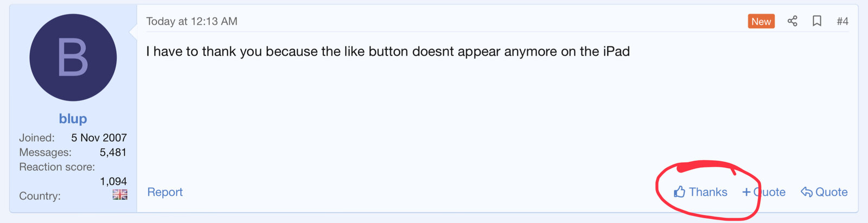The image size is (868, 223).
Task: Click the 1,094 reaction score value
Action: click(113, 181)
